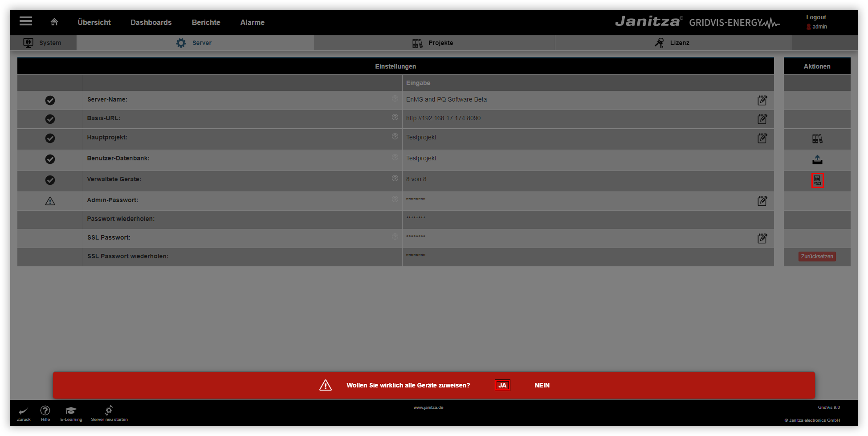Screen dimensions: 868x436
Task: Click the Server neu starten gear icon
Action: click(x=109, y=409)
